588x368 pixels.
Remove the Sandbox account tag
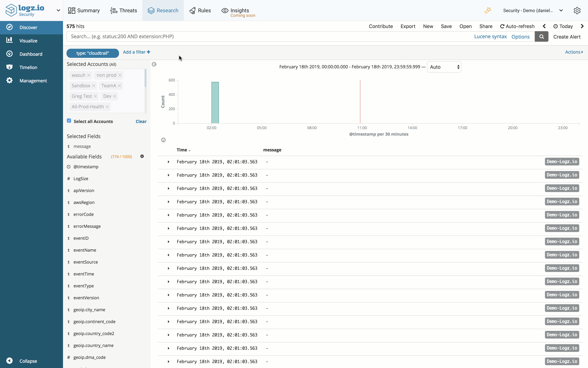(94, 86)
